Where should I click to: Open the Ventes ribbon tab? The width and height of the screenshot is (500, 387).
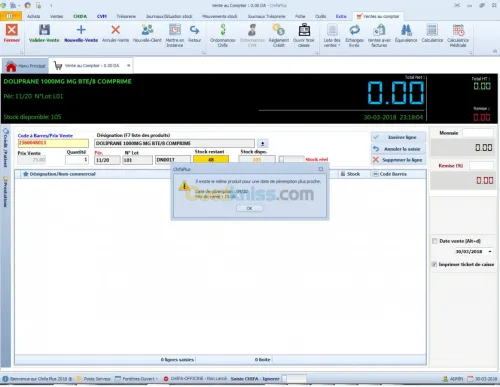56,16
